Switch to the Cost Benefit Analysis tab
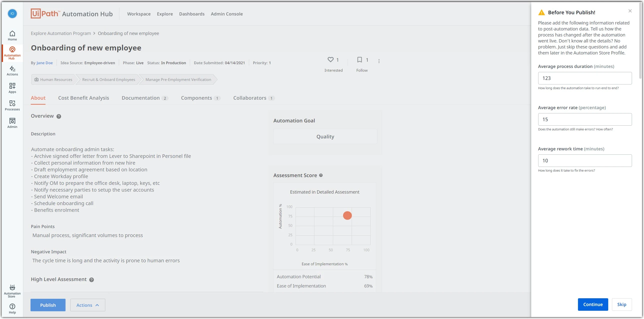The height and width of the screenshot is (319, 644). pos(84,98)
